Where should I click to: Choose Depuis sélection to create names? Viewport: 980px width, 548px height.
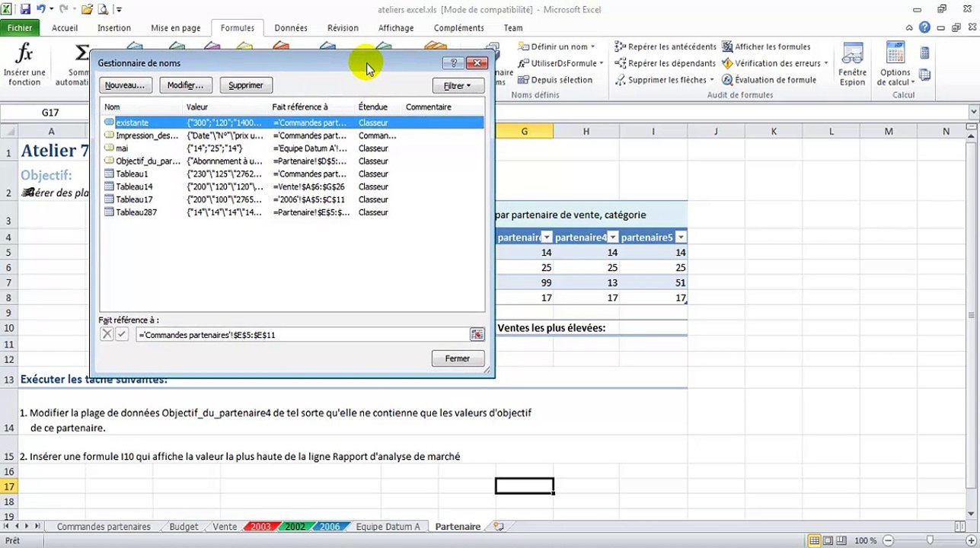click(555, 80)
